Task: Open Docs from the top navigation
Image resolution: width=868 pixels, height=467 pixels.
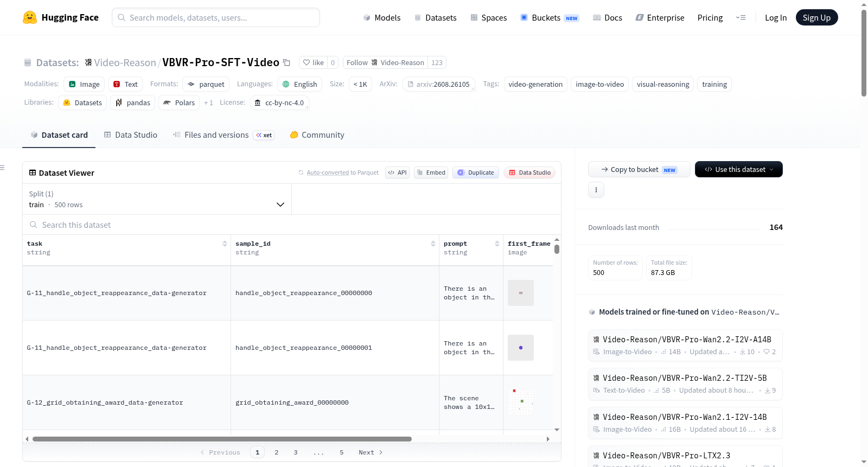Action: (608, 17)
